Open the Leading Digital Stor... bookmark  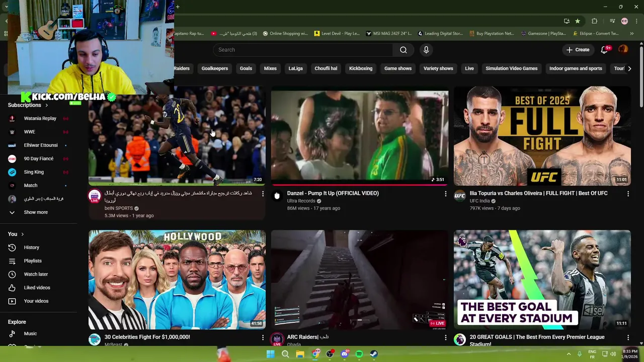coord(440,34)
